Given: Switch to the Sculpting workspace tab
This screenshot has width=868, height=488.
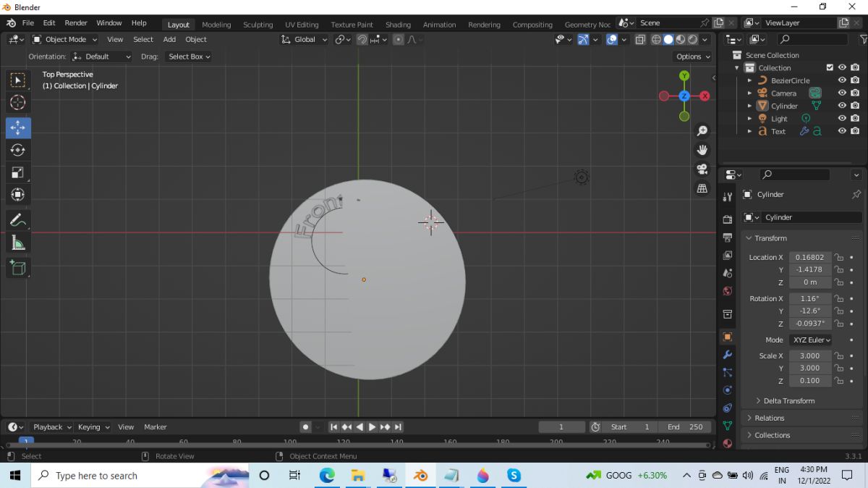Looking at the screenshot, I should pos(258,25).
